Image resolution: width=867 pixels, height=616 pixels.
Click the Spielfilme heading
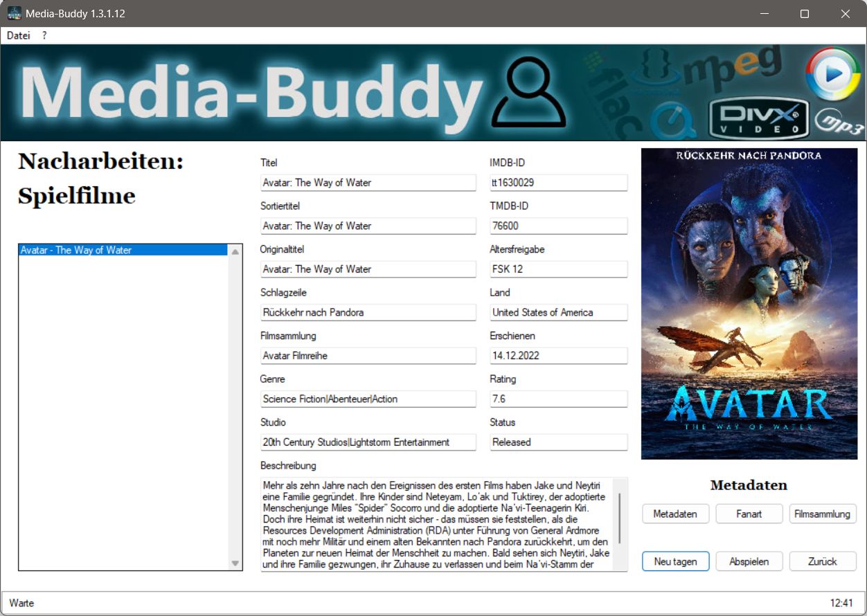click(x=77, y=196)
